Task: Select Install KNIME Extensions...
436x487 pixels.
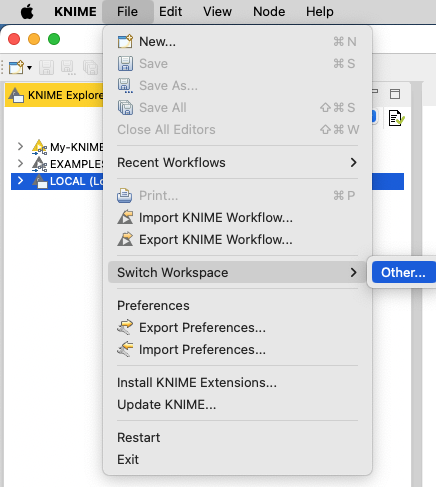Action: click(237, 383)
